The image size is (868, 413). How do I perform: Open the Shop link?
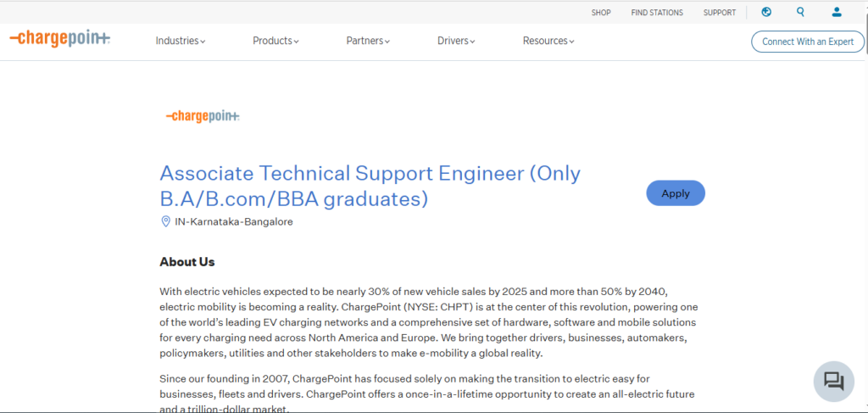pyautogui.click(x=601, y=12)
